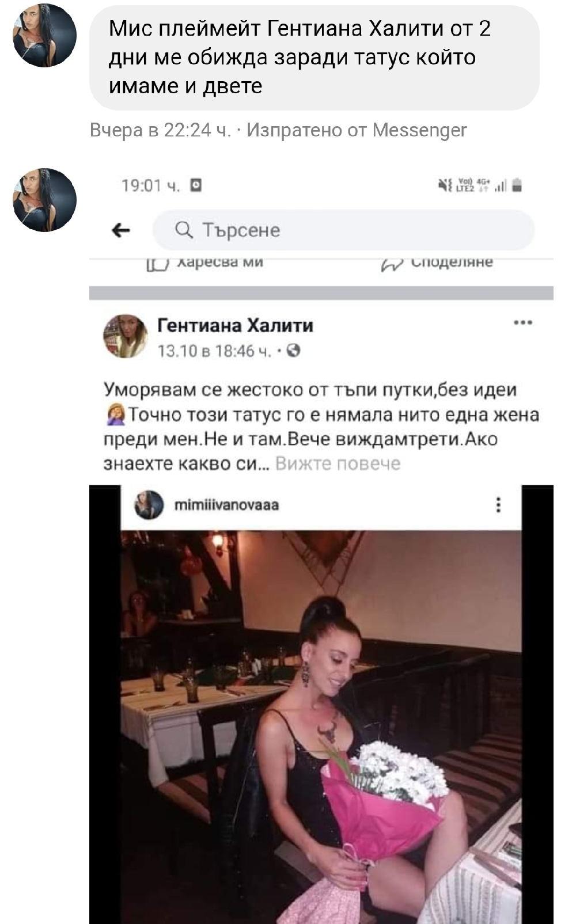Tap the post timestamp 13.10 в 18:46 ч.
Screen dimensions: 576x924
(214, 351)
